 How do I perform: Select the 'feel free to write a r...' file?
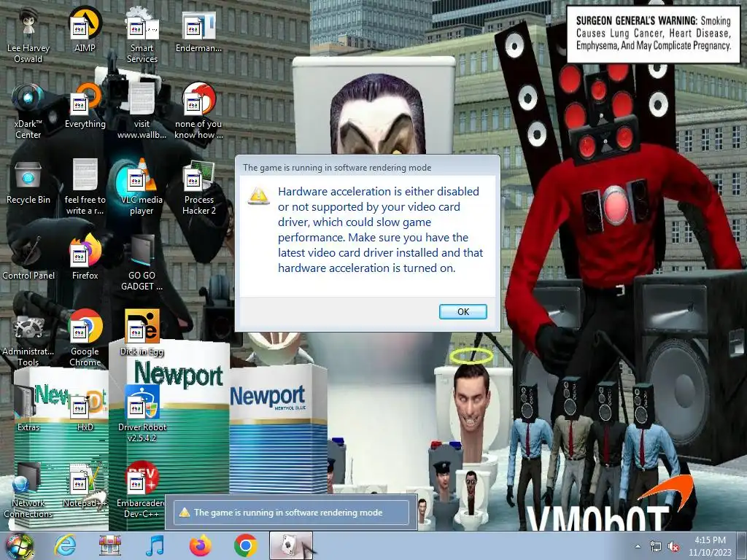(85, 187)
